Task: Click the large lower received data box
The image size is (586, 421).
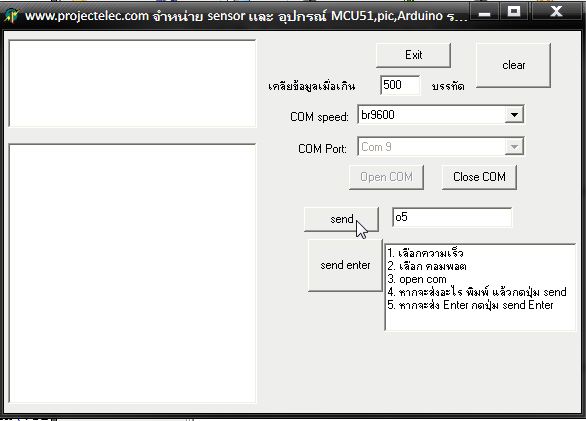Action: (132, 273)
